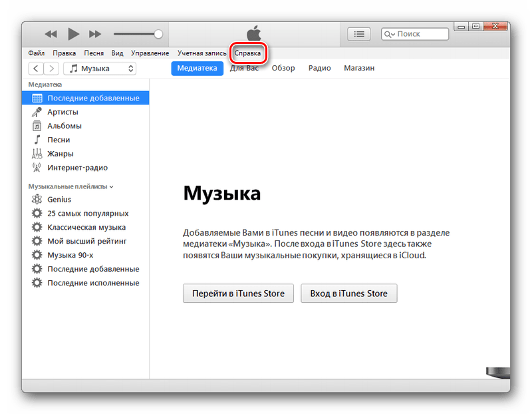Viewport: 532px width, 414px height.
Task: Select Последние добавленные grid icon in Медиатека
Action: [37, 98]
